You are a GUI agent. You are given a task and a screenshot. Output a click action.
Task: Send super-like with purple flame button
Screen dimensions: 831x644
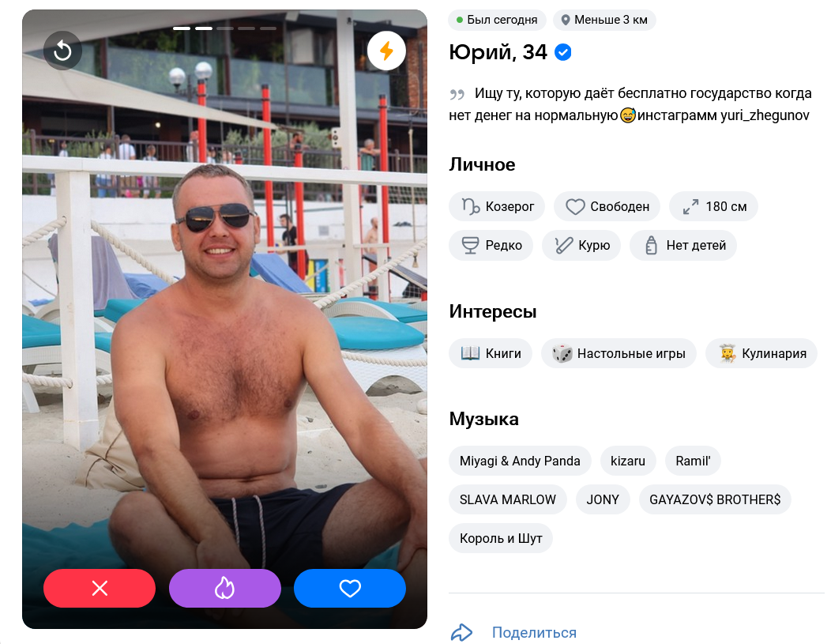(x=224, y=588)
